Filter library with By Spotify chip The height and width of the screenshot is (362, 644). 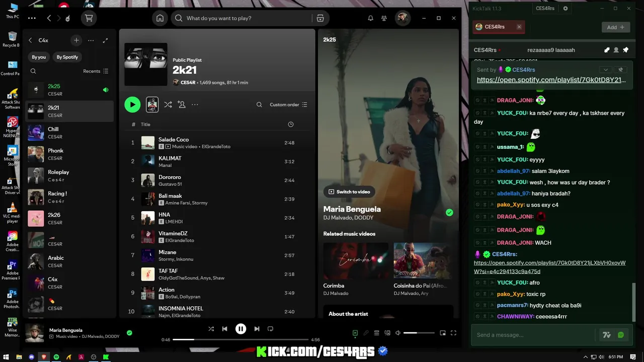click(x=67, y=57)
